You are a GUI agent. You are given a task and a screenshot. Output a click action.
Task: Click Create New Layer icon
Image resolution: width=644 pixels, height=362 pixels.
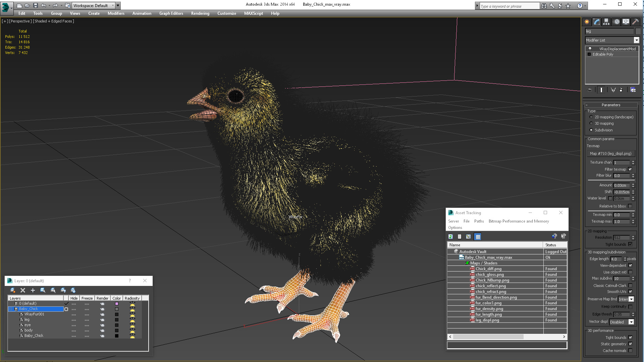coord(13,290)
